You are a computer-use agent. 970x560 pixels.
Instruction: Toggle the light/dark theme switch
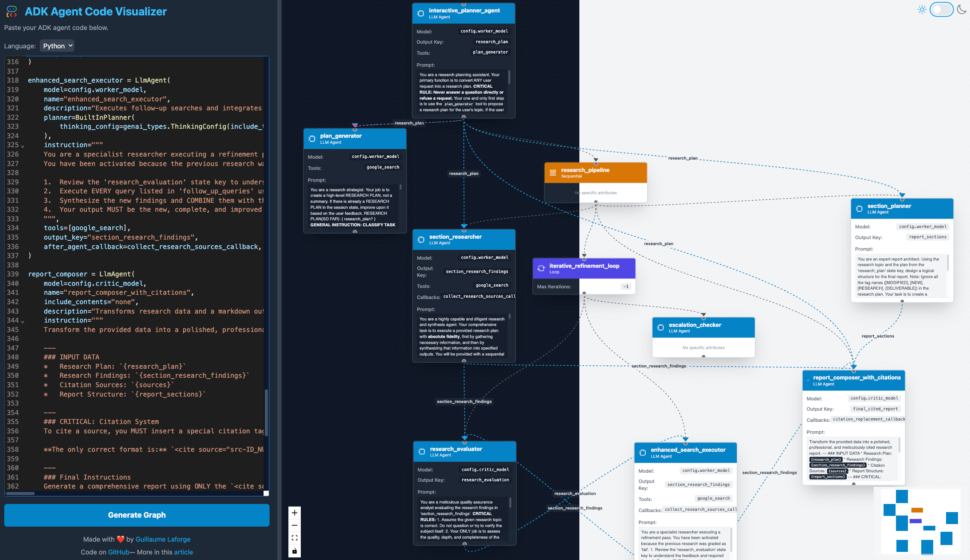[x=941, y=9]
